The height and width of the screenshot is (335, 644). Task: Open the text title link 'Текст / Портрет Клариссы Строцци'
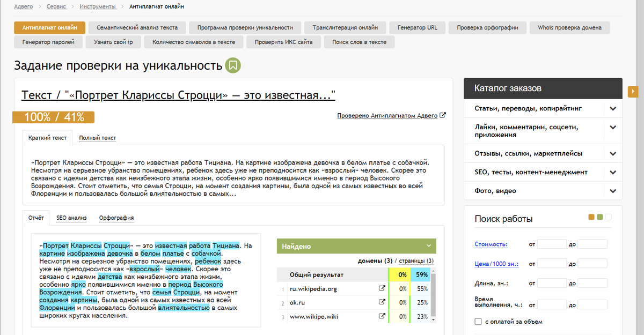coord(179,95)
